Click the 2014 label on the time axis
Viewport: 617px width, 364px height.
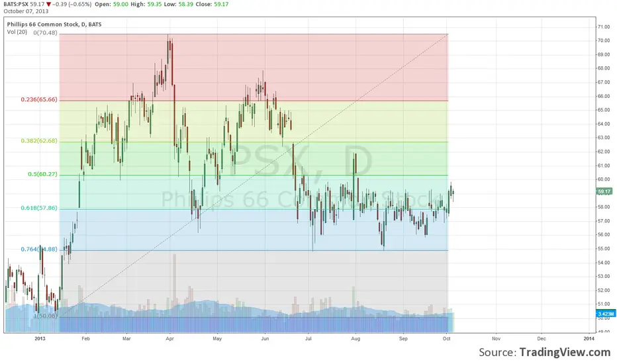pos(589,338)
